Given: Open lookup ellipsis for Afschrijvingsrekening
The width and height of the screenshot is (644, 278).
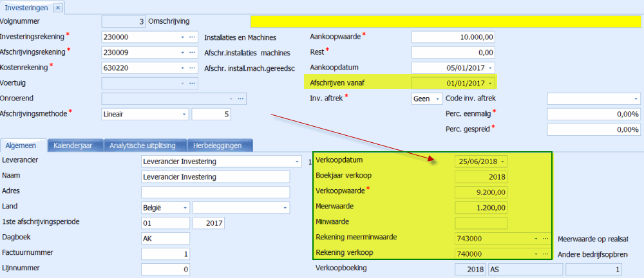Looking at the screenshot, I should [192, 52].
